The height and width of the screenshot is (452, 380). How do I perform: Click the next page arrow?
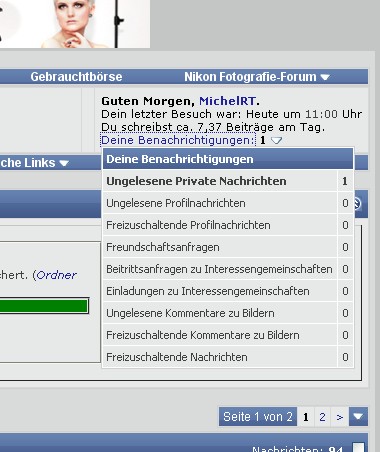pyautogui.click(x=339, y=417)
